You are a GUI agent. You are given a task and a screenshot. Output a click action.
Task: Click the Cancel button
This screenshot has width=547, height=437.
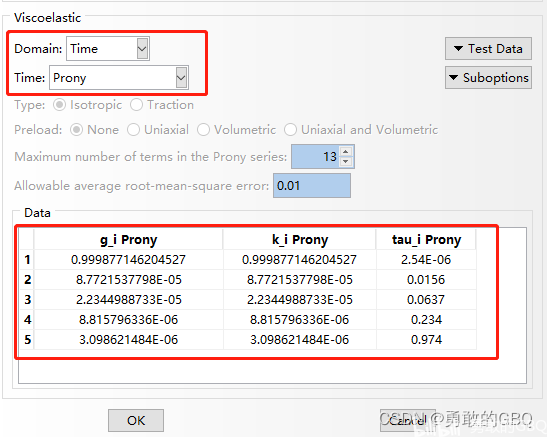(x=407, y=420)
